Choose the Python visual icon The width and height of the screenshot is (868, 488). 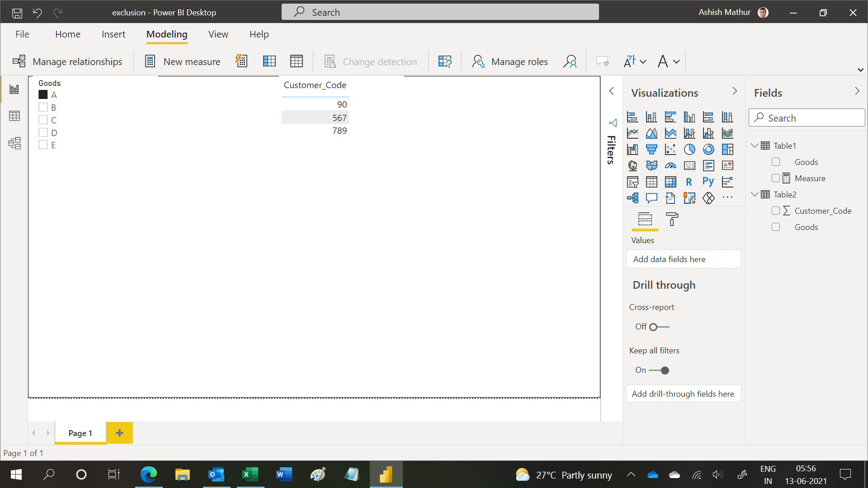(708, 182)
